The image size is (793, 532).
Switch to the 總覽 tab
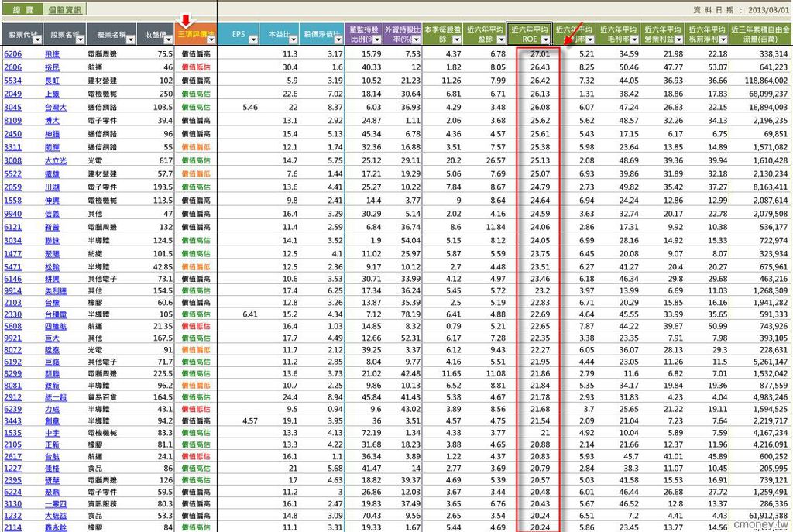22,9
